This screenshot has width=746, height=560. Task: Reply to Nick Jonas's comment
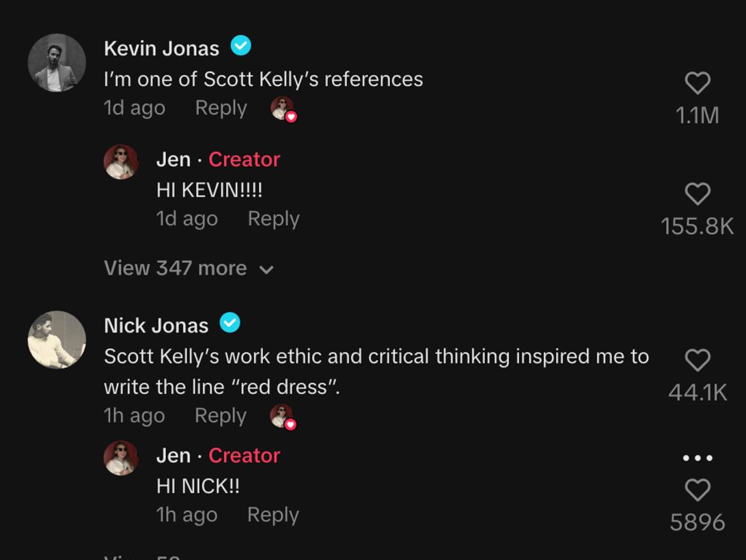click(221, 416)
